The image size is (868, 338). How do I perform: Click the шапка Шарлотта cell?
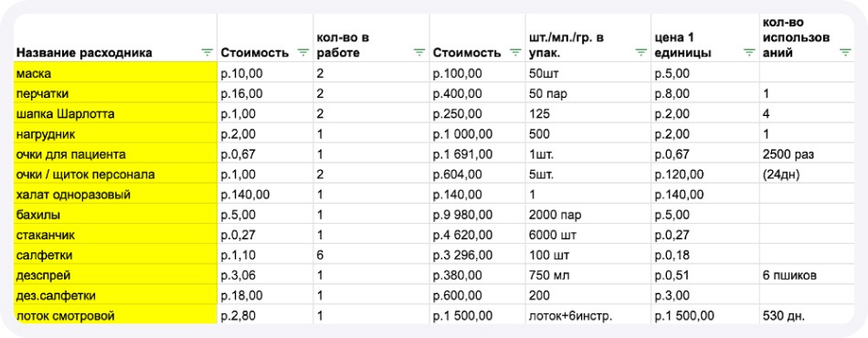[x=115, y=114]
